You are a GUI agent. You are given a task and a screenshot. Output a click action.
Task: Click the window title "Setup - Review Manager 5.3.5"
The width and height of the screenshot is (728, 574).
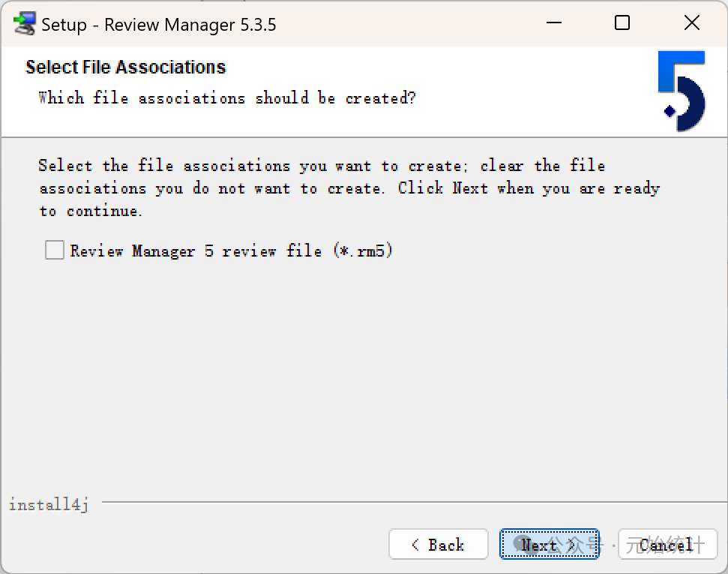coord(158,25)
